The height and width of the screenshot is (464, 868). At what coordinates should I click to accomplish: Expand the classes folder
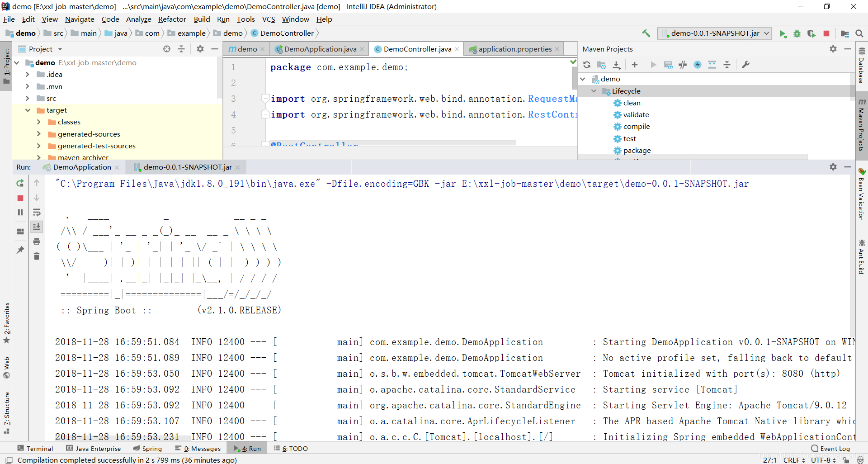pos(39,122)
